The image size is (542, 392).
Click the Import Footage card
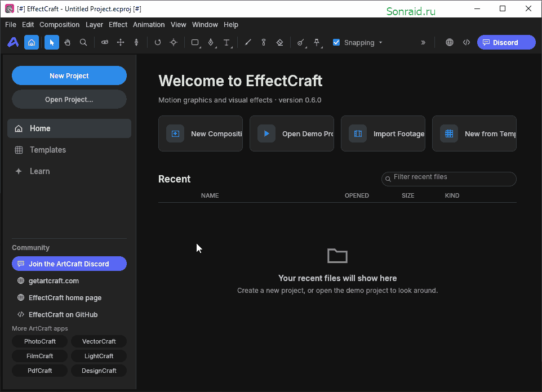coord(383,133)
